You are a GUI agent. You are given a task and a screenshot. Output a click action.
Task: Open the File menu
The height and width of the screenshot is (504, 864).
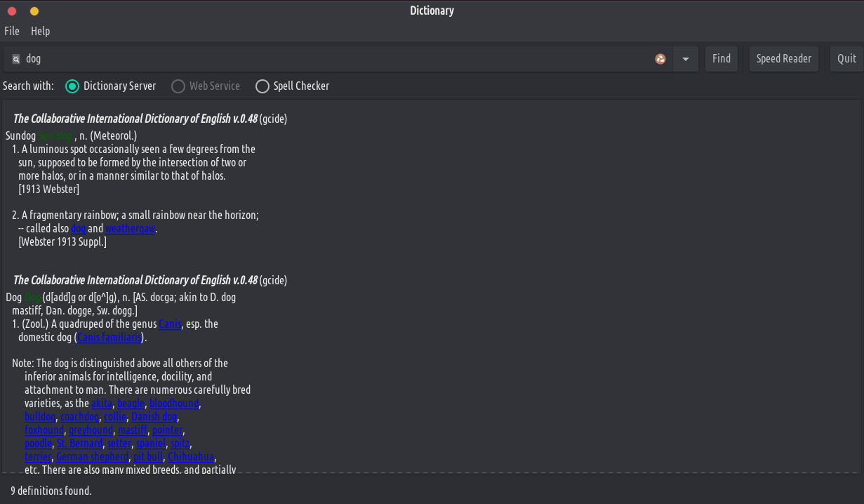tap(12, 31)
